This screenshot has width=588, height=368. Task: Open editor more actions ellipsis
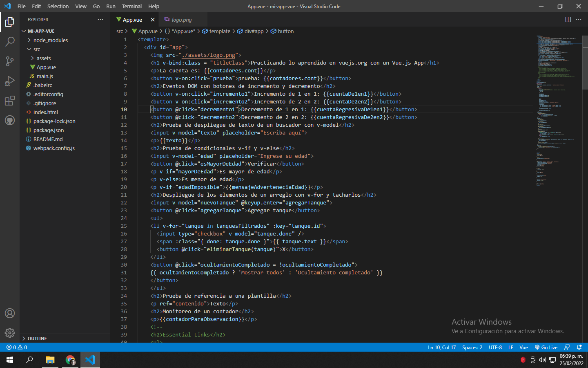coord(579,20)
